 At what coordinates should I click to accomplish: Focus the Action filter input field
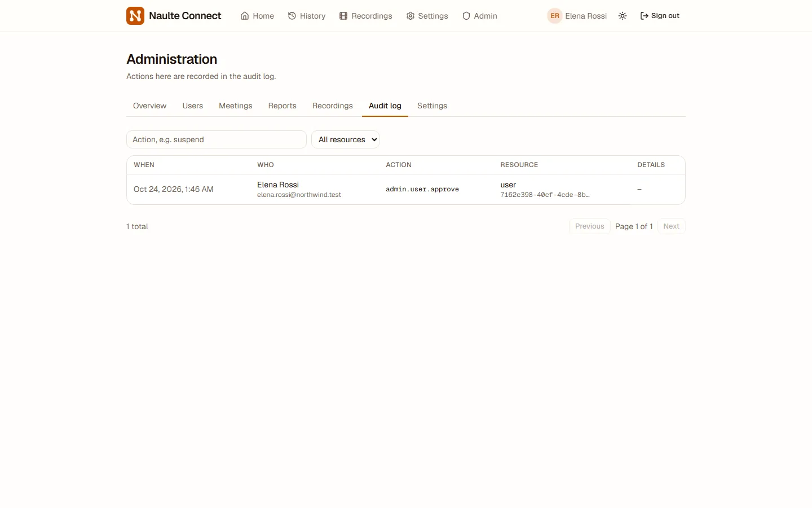217,139
